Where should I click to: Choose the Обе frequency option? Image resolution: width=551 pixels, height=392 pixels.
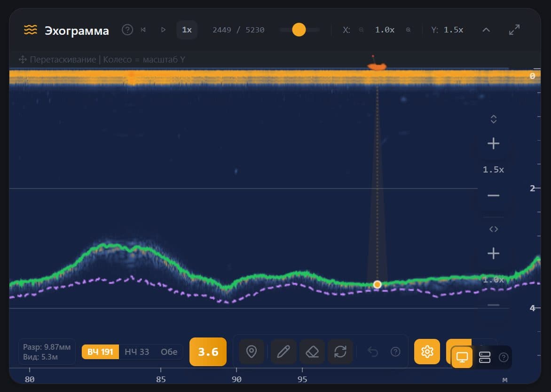click(x=169, y=352)
